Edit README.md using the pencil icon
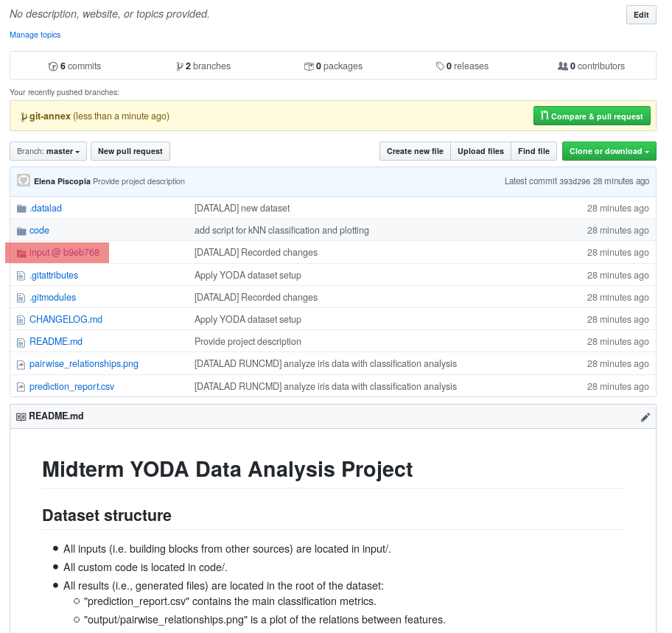This screenshot has height=633, width=672. [x=645, y=416]
